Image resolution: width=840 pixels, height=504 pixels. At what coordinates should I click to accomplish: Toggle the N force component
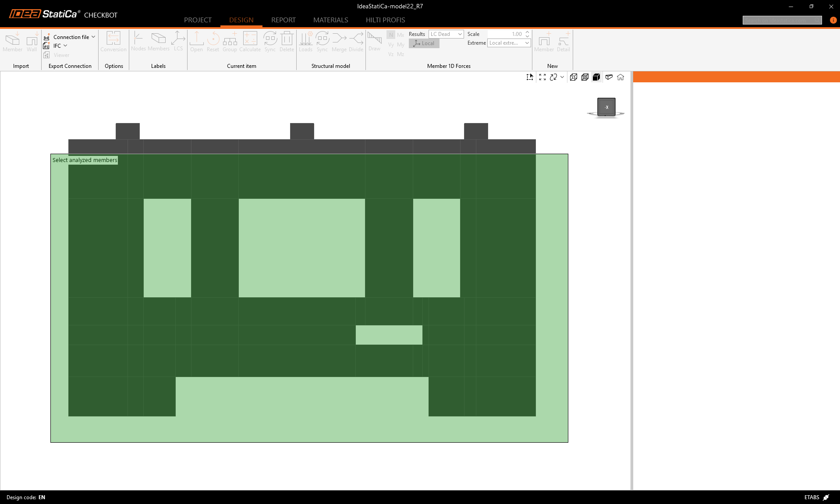pyautogui.click(x=391, y=35)
